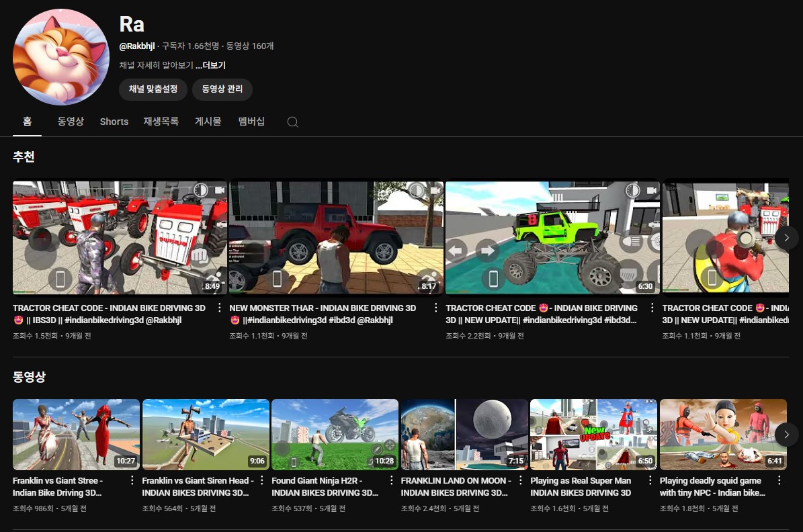Click the 조회수 1.8천회 • 5개월 전 text

[699, 508]
